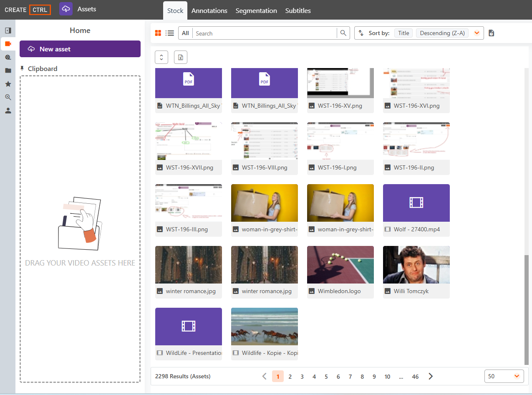This screenshot has height=395, width=532.
Task: Click the Assets cloud upload icon
Action: pos(66,9)
